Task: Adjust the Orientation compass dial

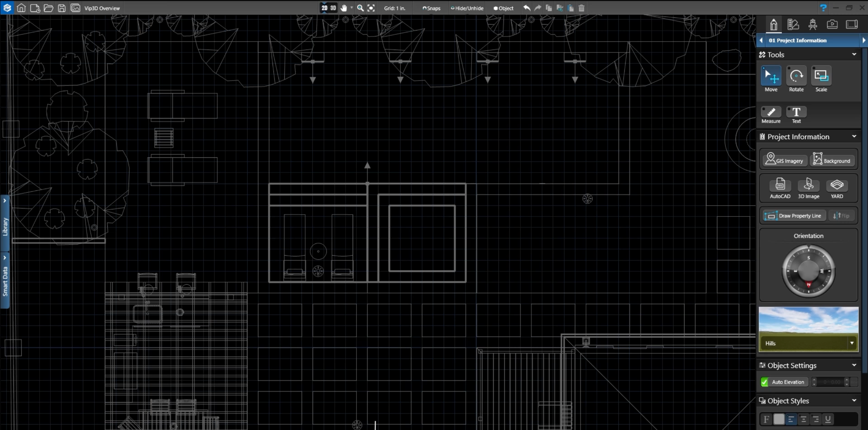Action: [808, 271]
